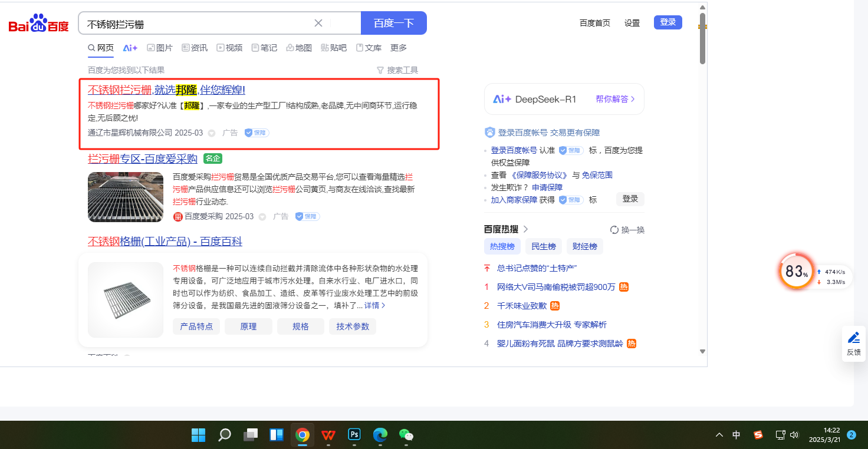
Task: Open Windows Start menu
Action: click(198, 435)
